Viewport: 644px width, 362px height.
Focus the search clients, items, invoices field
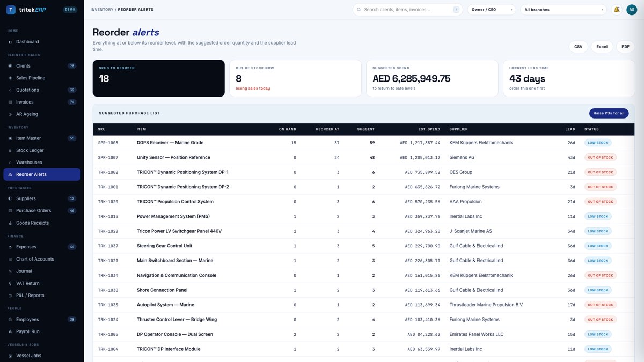[x=408, y=10]
